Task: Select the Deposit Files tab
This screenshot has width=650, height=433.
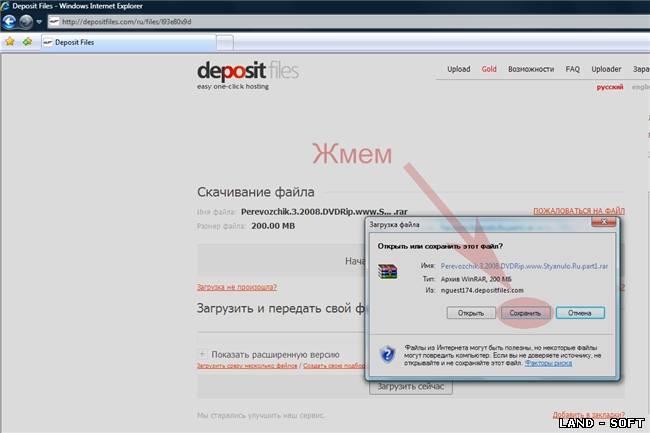Action: pos(129,42)
